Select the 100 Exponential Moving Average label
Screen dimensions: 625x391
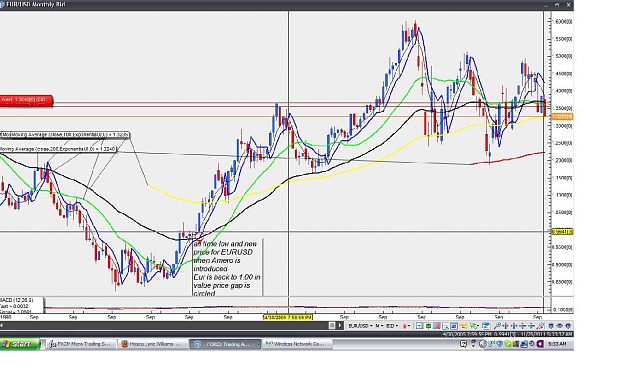click(65, 135)
